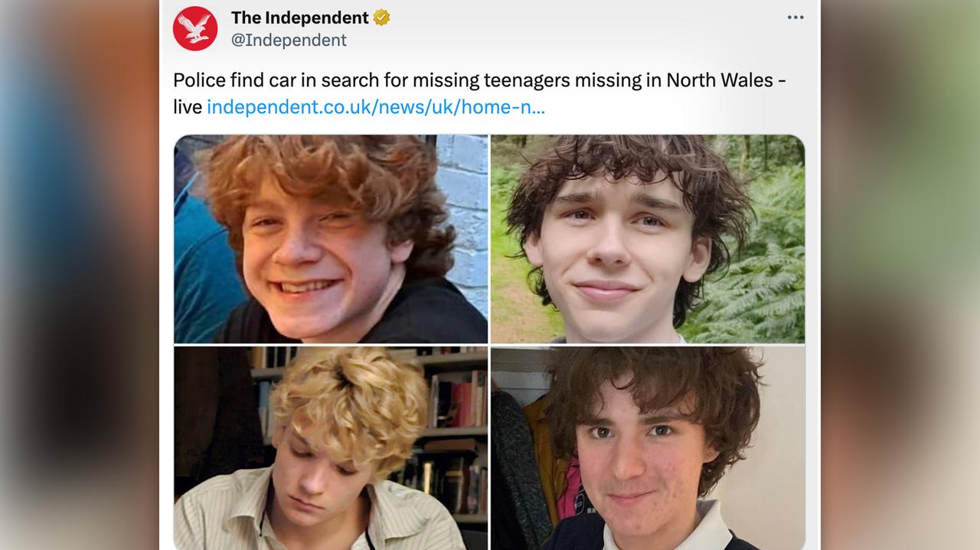Click the tweet headline about missing teenagers
Image resolution: width=980 pixels, height=550 pixels.
[x=479, y=80]
